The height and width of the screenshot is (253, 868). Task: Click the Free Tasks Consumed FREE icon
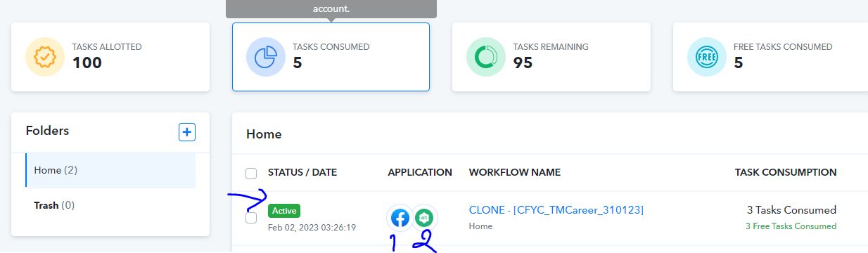707,57
